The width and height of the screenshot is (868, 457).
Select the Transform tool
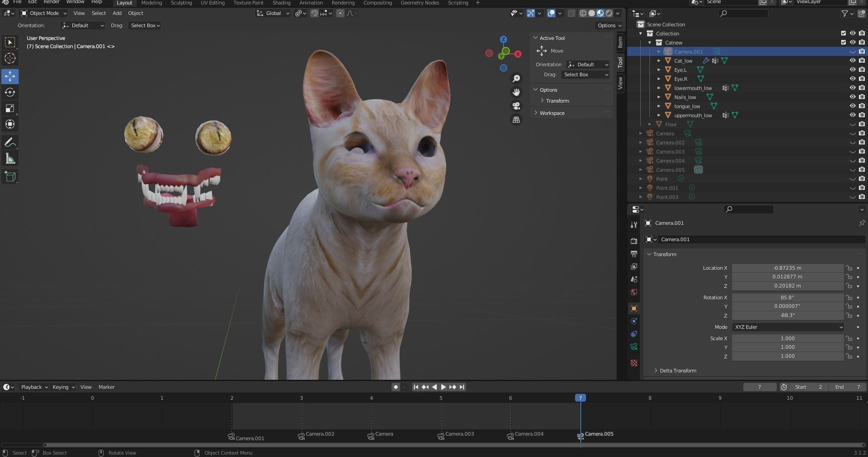[10, 124]
